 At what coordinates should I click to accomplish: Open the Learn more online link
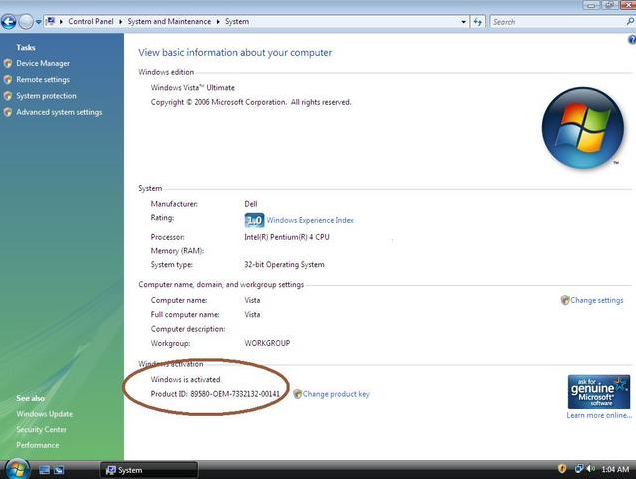point(599,415)
